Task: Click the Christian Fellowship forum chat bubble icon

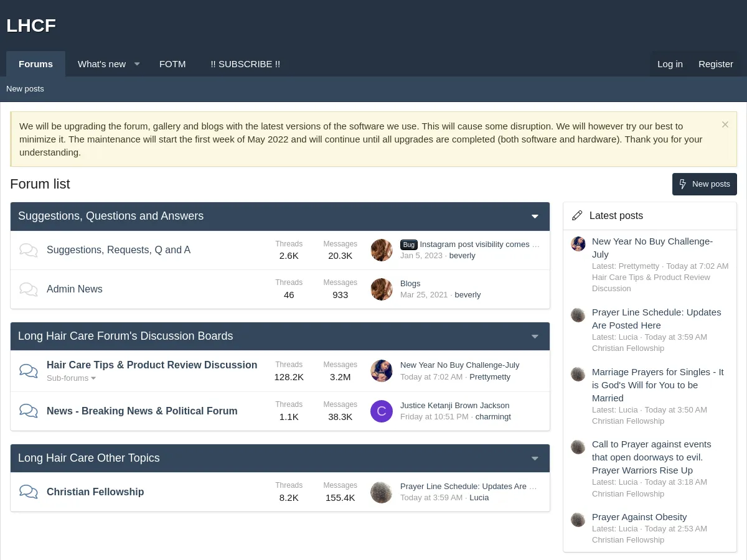Action: pos(29,492)
